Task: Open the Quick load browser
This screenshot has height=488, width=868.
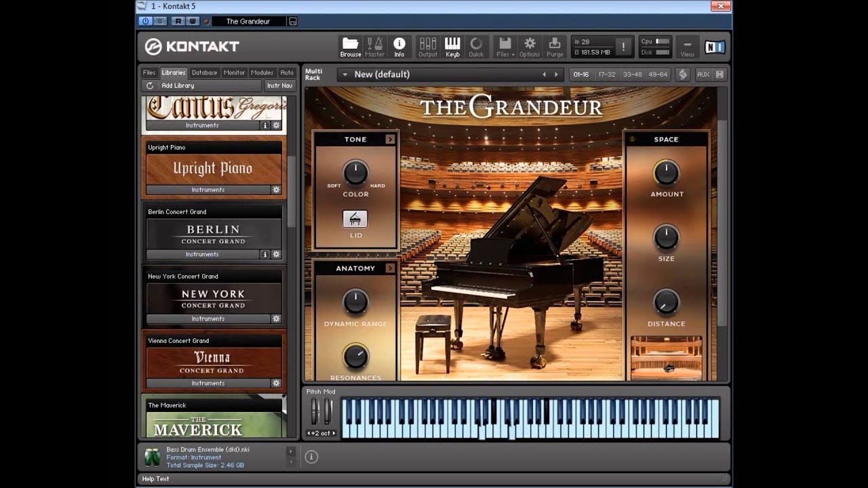Action: pyautogui.click(x=476, y=47)
